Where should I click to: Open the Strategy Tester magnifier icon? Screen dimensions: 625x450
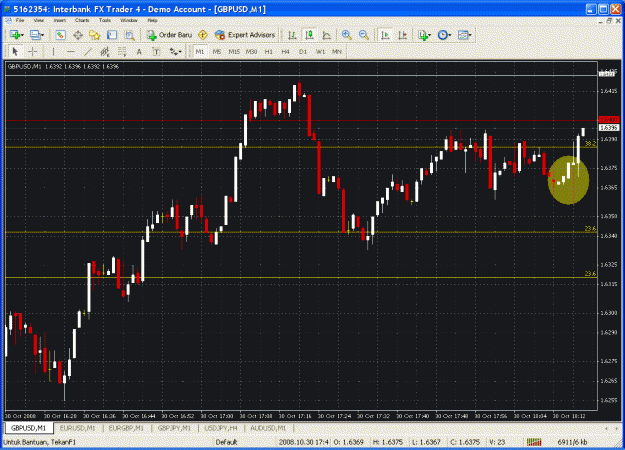[x=130, y=35]
